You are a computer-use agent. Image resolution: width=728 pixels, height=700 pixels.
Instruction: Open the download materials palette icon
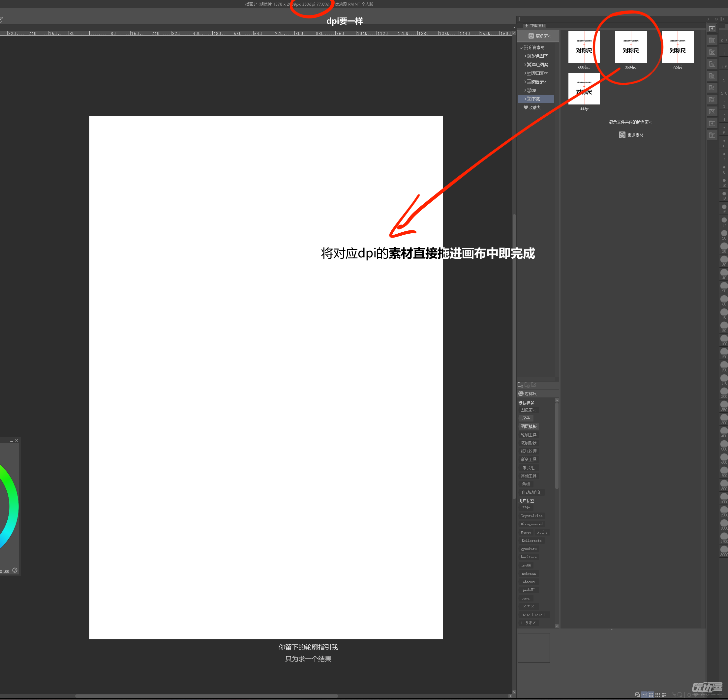[x=712, y=29]
